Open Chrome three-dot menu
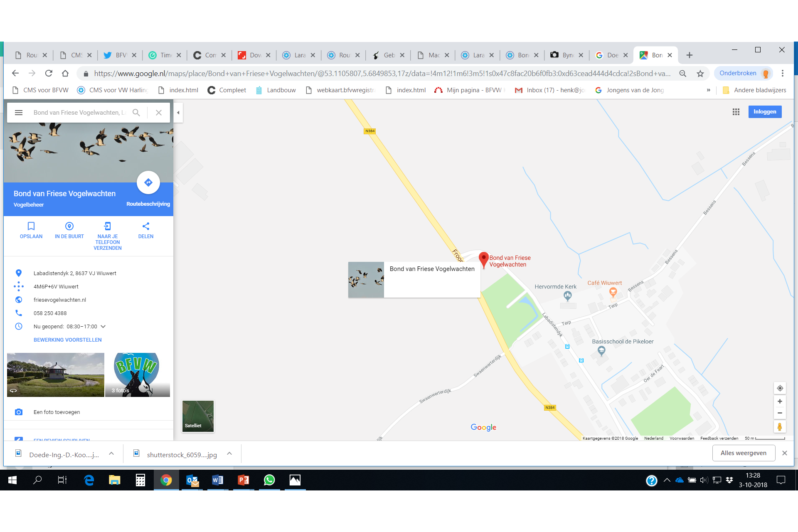Image resolution: width=798 pixels, height=532 pixels. tap(783, 74)
